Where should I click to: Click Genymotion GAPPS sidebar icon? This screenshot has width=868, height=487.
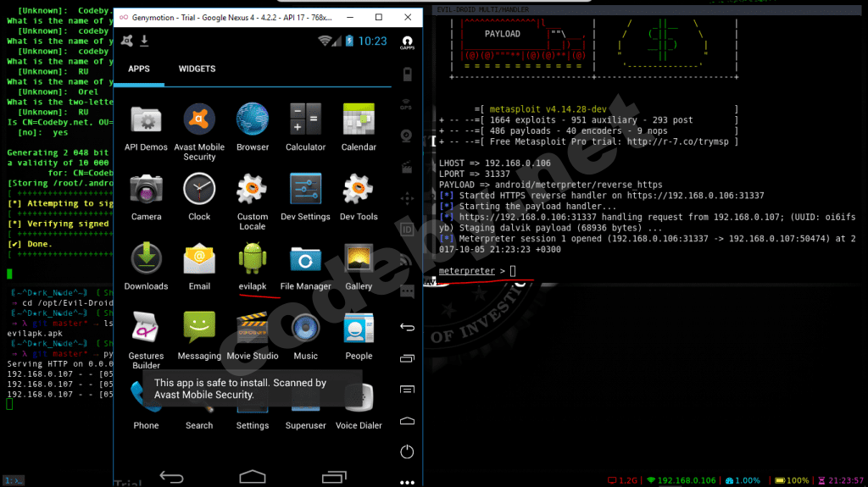coord(407,42)
